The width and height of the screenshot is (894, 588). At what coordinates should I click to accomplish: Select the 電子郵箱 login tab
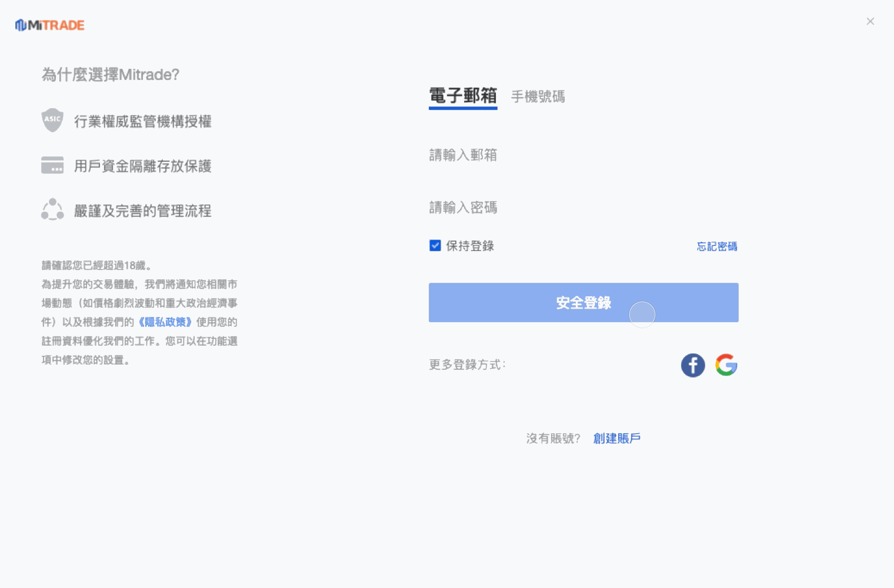tap(463, 96)
